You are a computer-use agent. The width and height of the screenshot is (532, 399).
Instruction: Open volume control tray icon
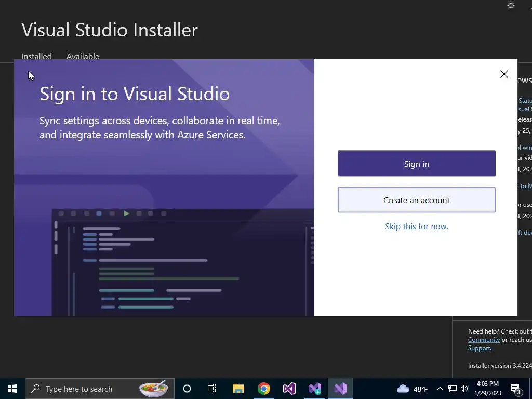tap(464, 389)
